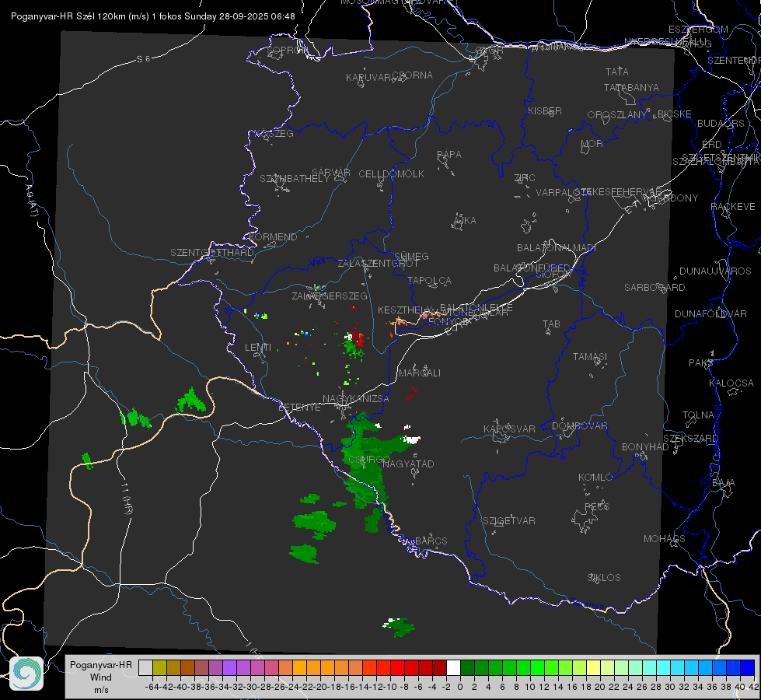
Task: Click the Poganyvar-HR legend label
Action: [101, 664]
